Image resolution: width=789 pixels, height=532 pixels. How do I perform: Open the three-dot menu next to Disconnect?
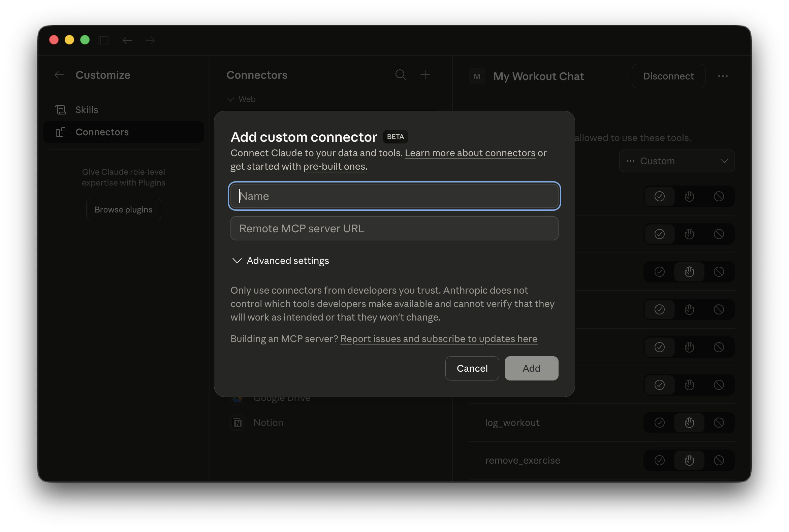723,76
